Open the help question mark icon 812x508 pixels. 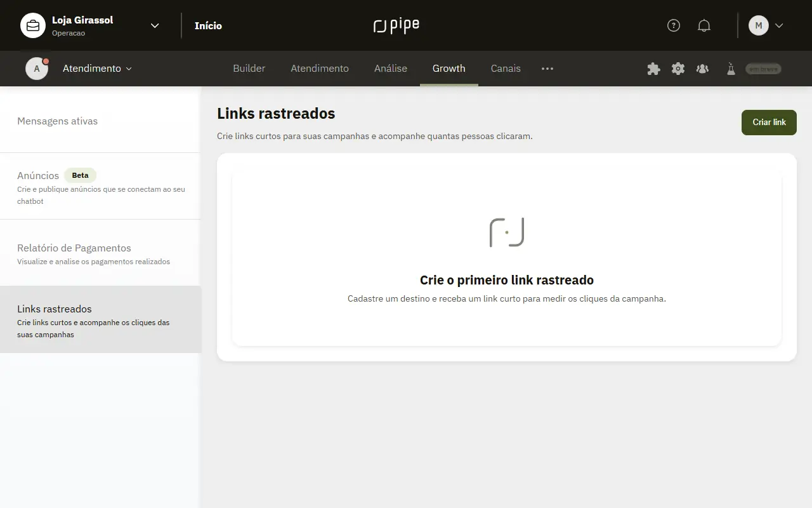(674, 25)
